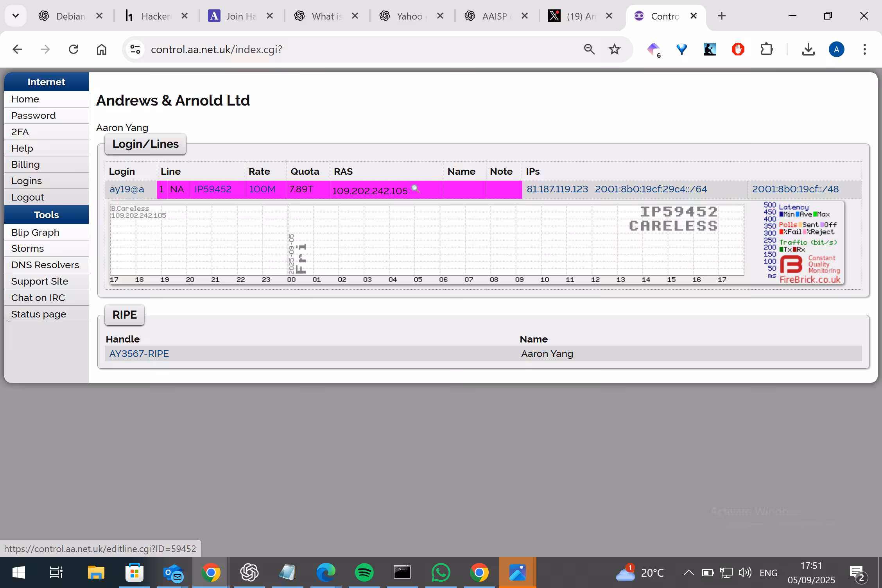This screenshot has height=588, width=882.
Task: Launch Spotify from the taskbar
Action: coord(364,573)
